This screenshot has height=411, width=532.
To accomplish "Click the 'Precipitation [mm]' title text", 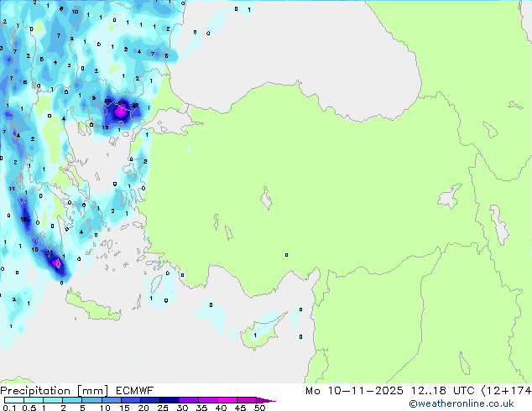I will click(x=54, y=391).
